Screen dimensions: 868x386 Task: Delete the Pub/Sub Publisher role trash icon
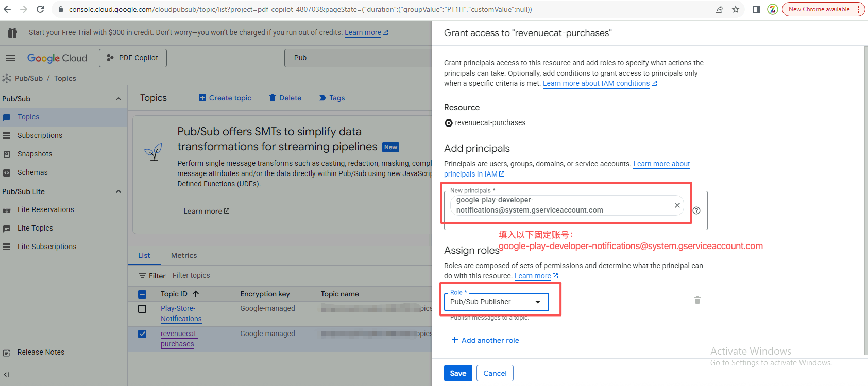click(x=697, y=300)
